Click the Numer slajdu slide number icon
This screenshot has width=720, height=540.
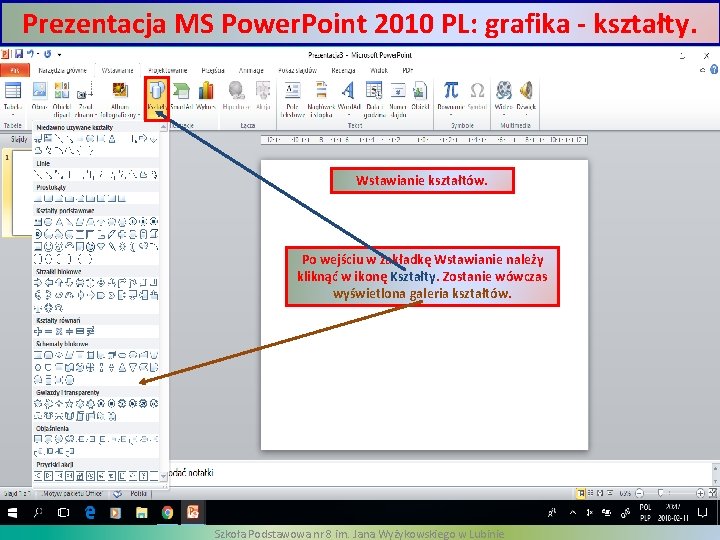(398, 90)
